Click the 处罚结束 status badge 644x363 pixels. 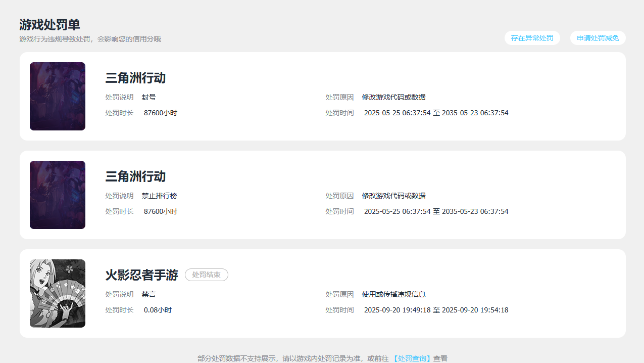(206, 275)
